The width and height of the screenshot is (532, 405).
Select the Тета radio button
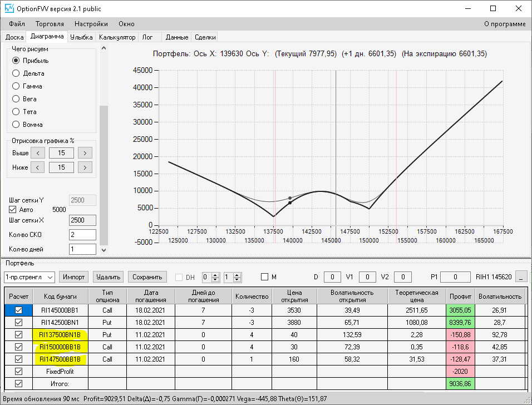tap(16, 112)
